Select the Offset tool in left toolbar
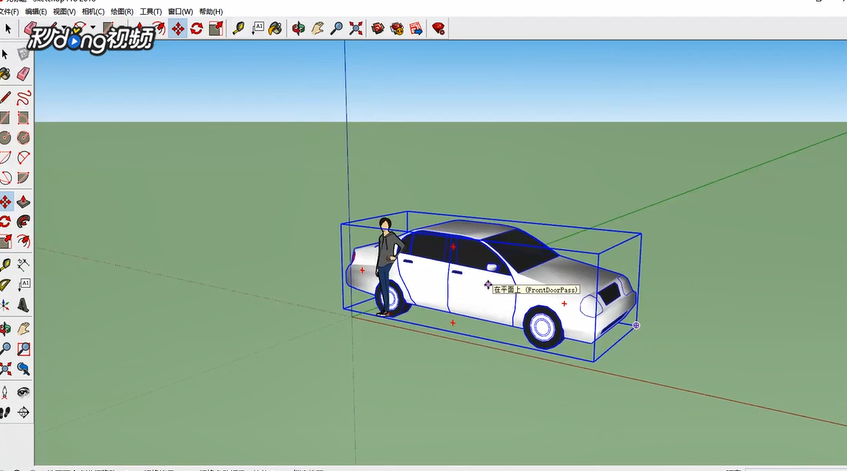The height and width of the screenshot is (471, 847). [23, 241]
